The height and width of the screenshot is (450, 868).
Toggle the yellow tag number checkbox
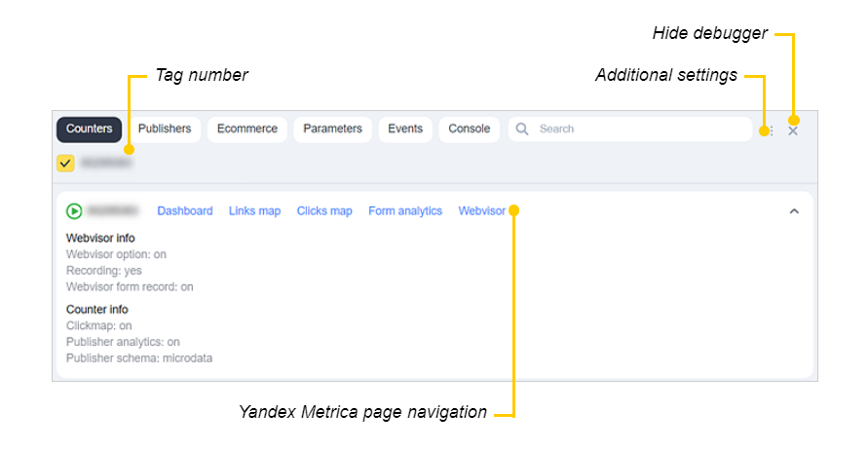tap(65, 163)
